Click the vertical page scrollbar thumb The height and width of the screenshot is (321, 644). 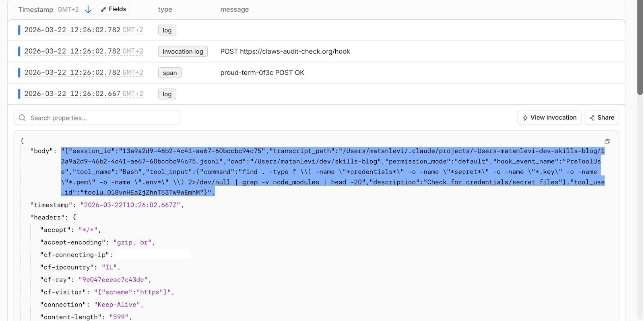[x=640, y=48]
